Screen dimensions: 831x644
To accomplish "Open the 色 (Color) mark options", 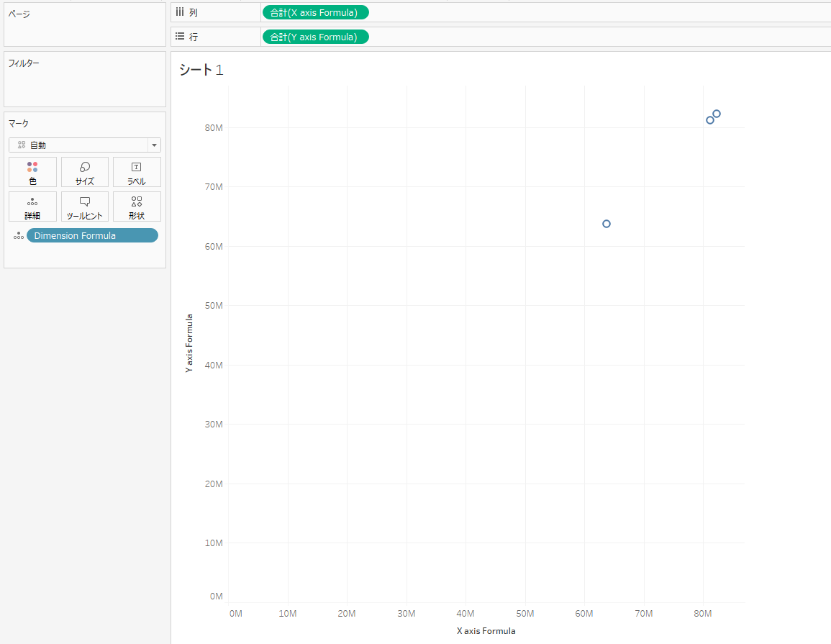I will [32, 172].
